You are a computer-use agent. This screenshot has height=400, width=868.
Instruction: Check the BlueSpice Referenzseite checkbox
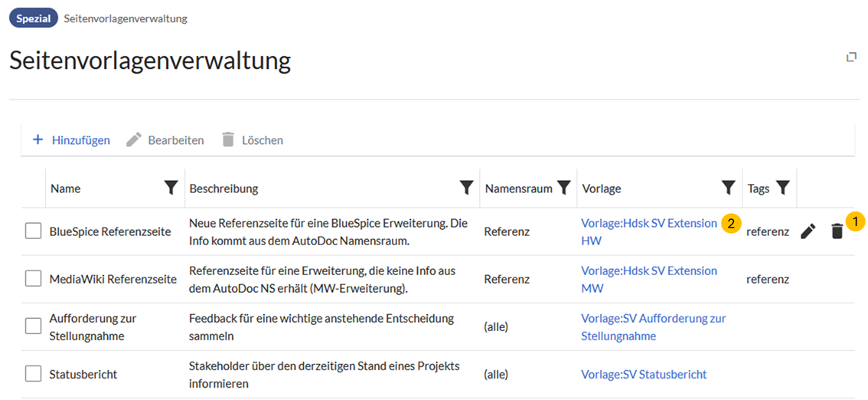pos(33,231)
